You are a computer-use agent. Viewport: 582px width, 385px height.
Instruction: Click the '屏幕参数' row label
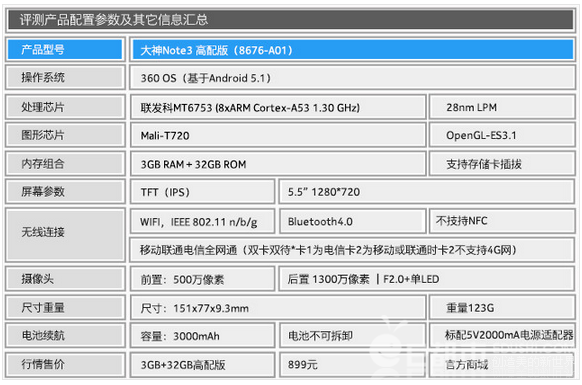click(65, 192)
